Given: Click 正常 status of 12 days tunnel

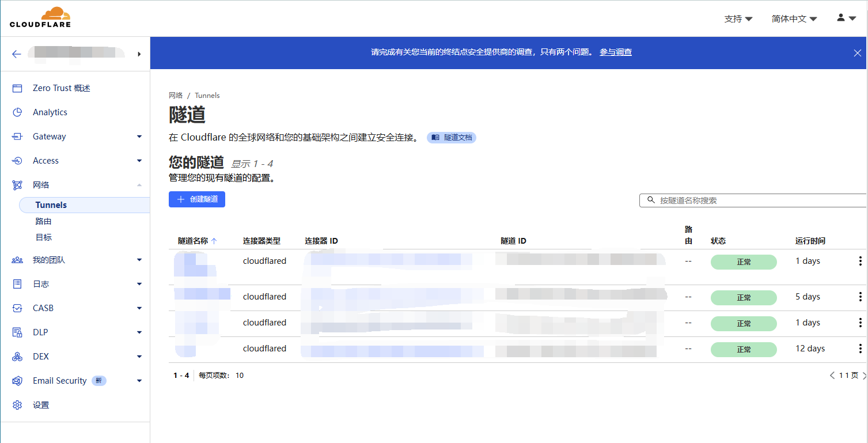Looking at the screenshot, I should point(744,350).
